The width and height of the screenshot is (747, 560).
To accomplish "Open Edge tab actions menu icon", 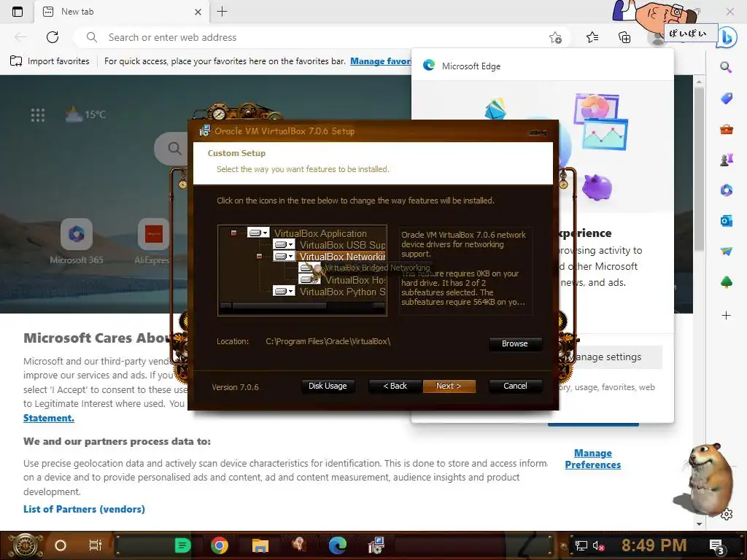I will point(18,12).
